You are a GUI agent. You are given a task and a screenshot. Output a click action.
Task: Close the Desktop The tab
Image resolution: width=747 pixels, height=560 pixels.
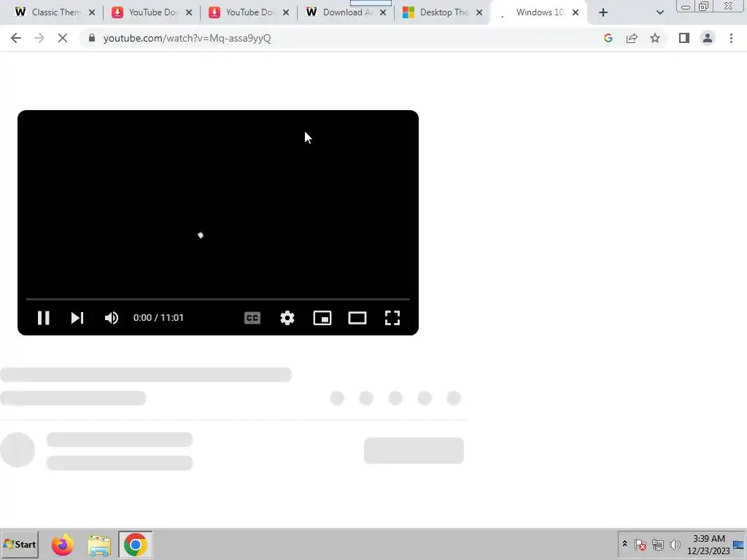[479, 12]
